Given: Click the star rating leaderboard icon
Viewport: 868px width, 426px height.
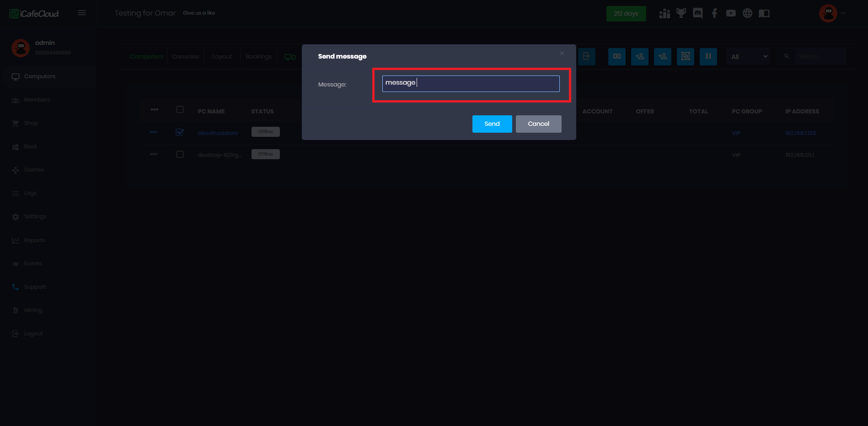Looking at the screenshot, I should tap(664, 13).
